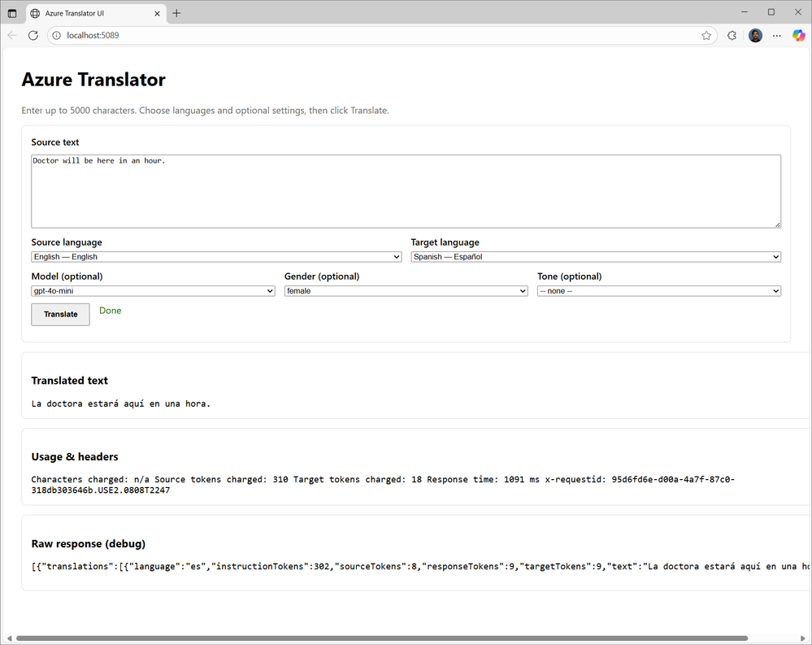Open the browser extensions puzzle icon
Image resolution: width=812 pixels, height=645 pixels.
pos(732,35)
